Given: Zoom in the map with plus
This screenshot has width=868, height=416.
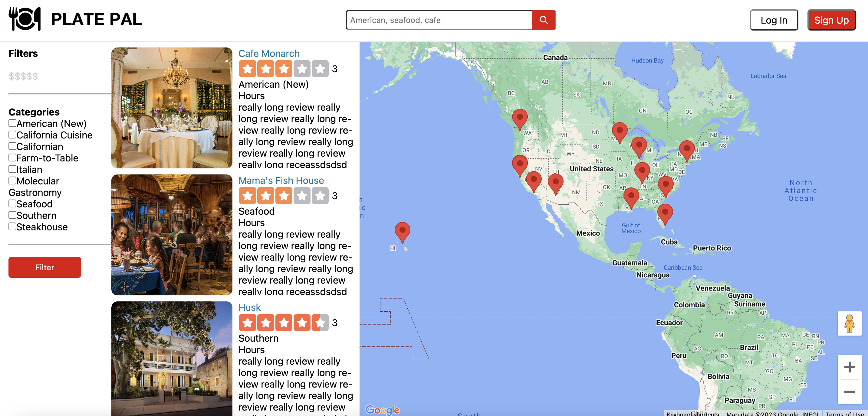Looking at the screenshot, I should [x=850, y=367].
